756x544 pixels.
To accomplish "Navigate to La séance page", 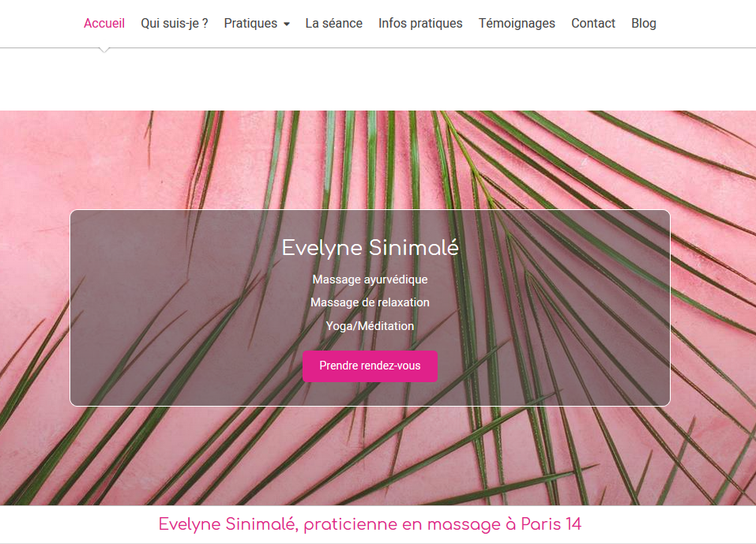I will tap(333, 23).
